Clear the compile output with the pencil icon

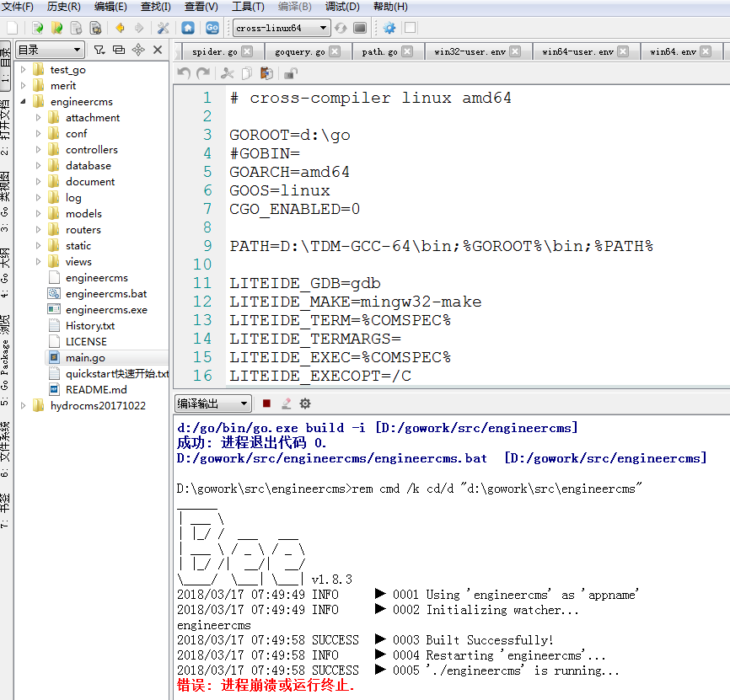point(287,403)
